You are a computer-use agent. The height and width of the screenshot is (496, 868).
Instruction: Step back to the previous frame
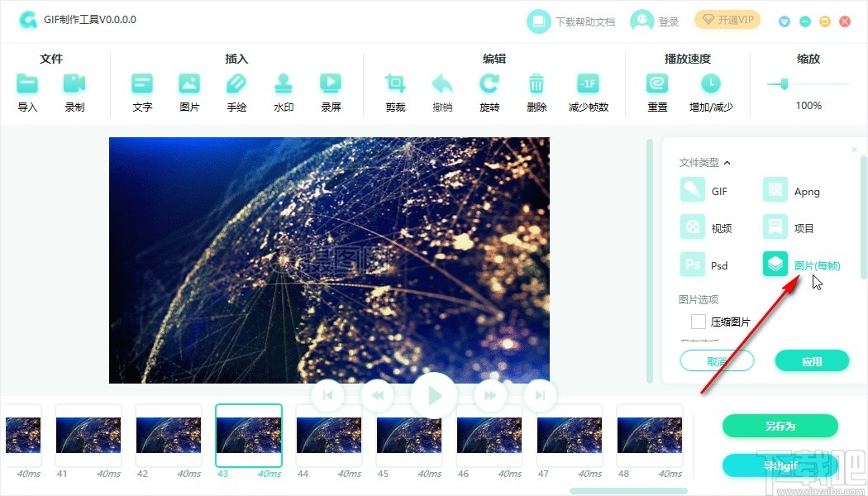[x=378, y=394]
